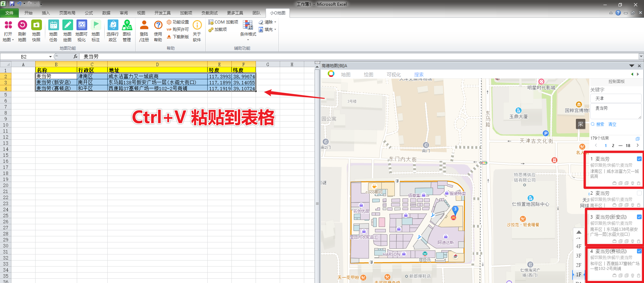The width and height of the screenshot is (644, 283).
Task: Expand the Name Box dropdown arrow
Action: click(x=50, y=56)
